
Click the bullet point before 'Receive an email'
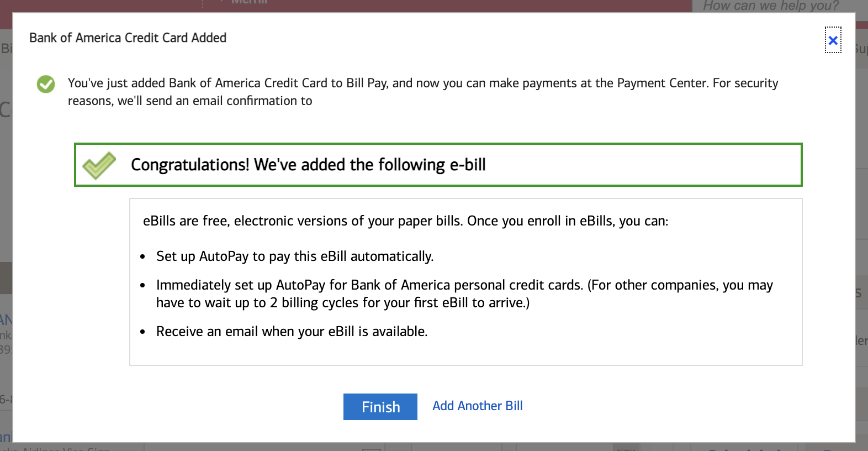pyautogui.click(x=143, y=332)
